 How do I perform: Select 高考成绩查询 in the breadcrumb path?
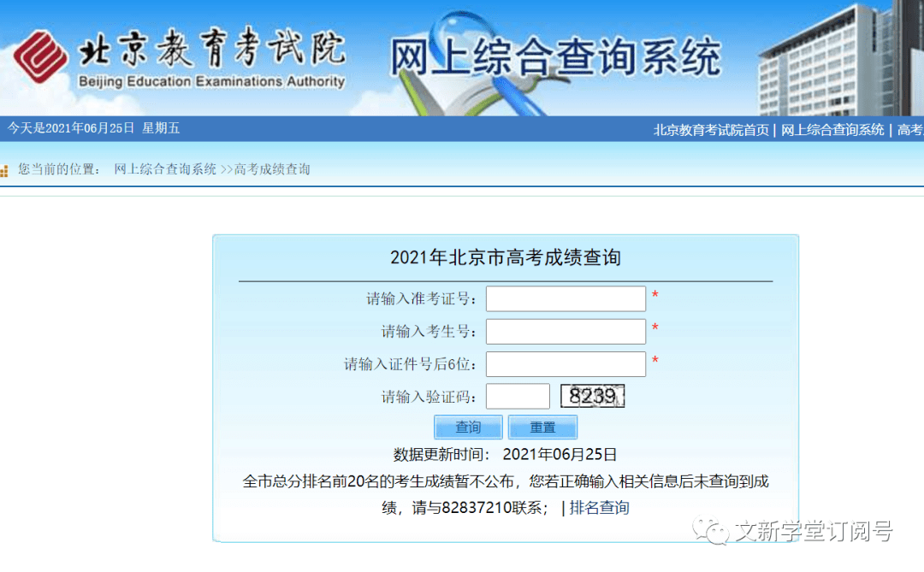272,169
